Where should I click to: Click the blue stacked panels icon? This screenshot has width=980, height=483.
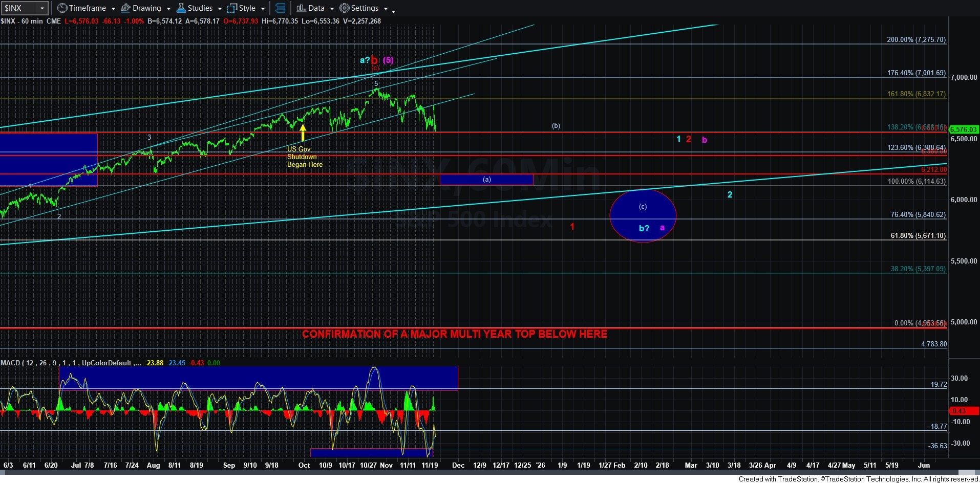(280, 8)
